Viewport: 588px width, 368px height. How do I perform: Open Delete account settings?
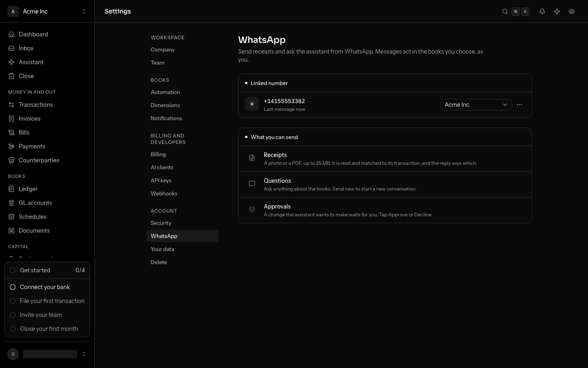(x=182, y=262)
